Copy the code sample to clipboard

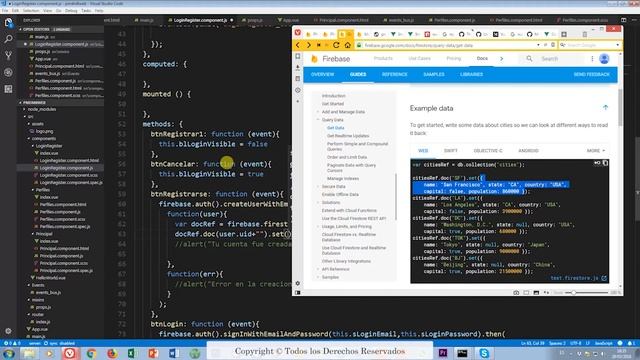605,163
